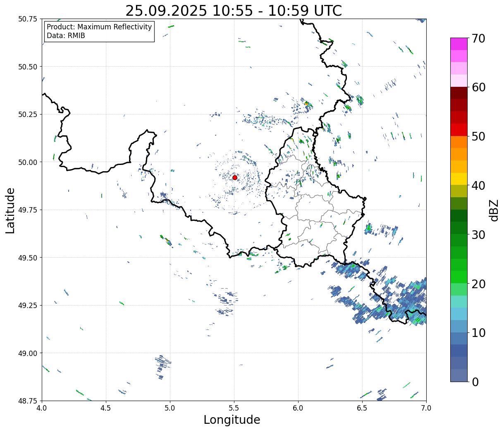Click the Latitude axis label
504x430 pixels.
10,210
